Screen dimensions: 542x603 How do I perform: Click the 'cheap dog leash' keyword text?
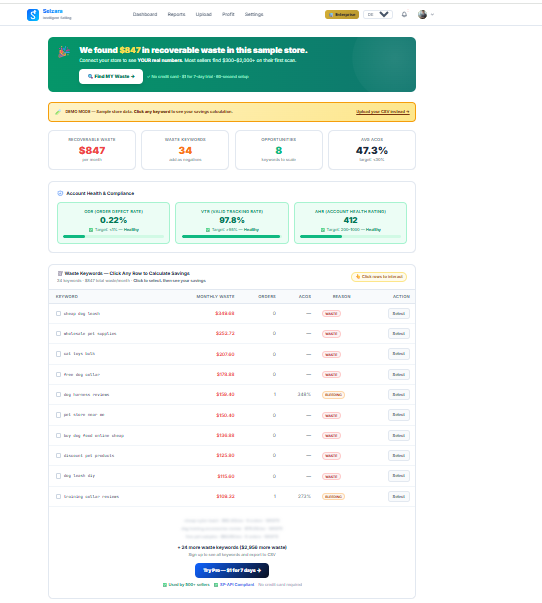[82, 313]
